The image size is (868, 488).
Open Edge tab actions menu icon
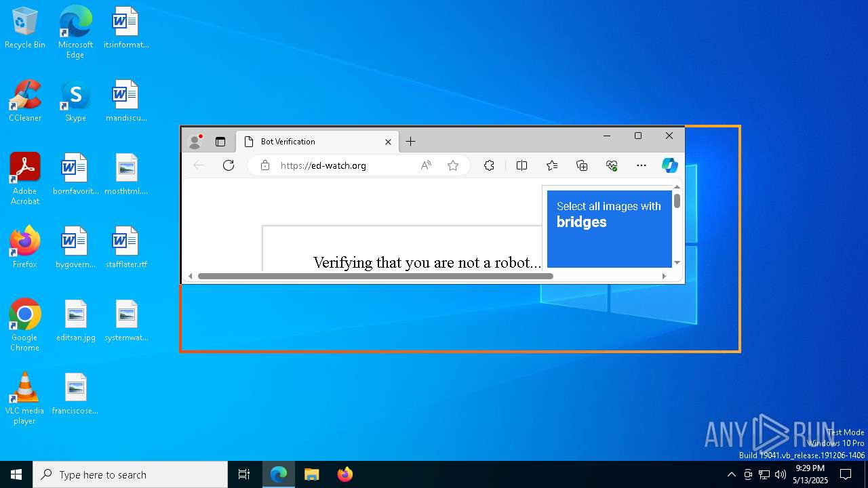pyautogui.click(x=220, y=142)
